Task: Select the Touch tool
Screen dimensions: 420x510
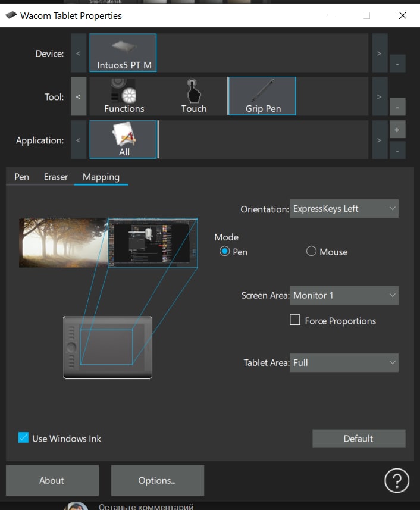Action: pos(194,96)
